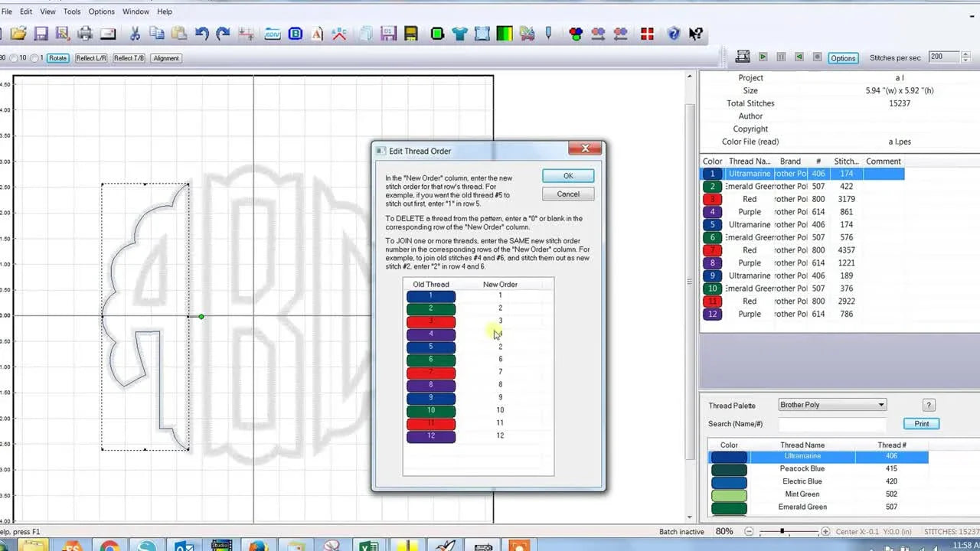
Task: Select the Peacock Blue color swatch
Action: (729, 469)
